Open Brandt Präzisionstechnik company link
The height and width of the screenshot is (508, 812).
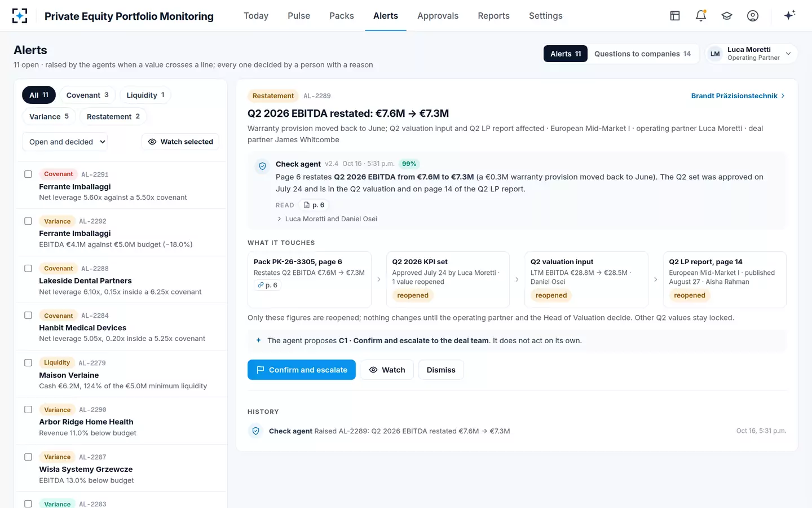(738, 96)
